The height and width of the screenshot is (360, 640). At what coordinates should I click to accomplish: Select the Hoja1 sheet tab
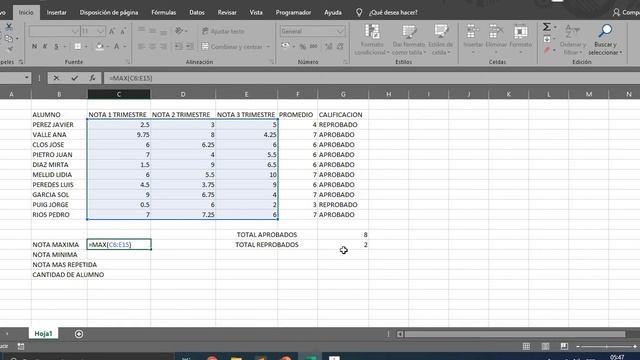43,333
